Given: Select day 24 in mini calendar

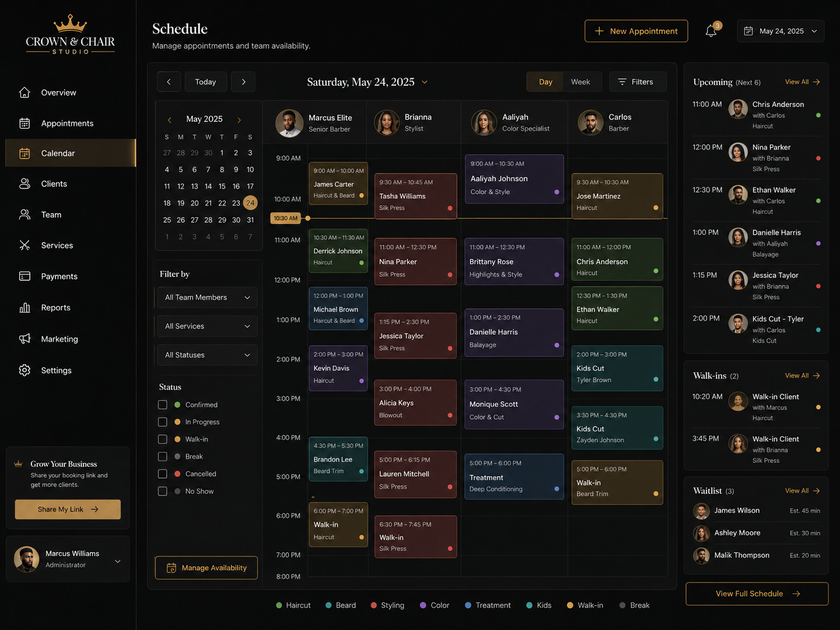Looking at the screenshot, I should 250,203.
